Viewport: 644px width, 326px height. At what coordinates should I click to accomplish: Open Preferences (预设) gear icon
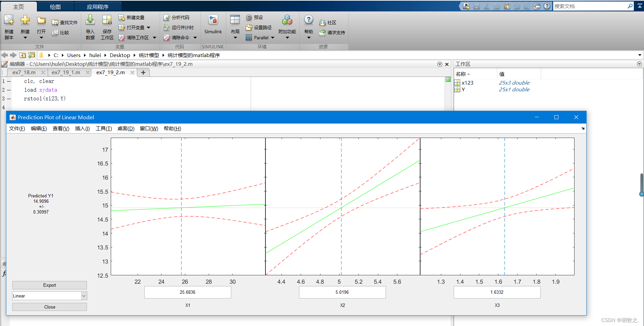pyautogui.click(x=249, y=17)
